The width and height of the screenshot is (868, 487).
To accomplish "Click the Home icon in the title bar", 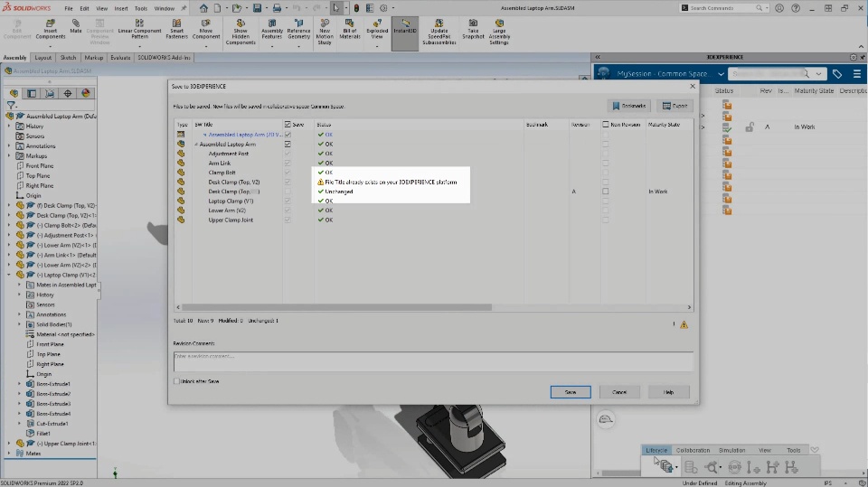I will (203, 8).
